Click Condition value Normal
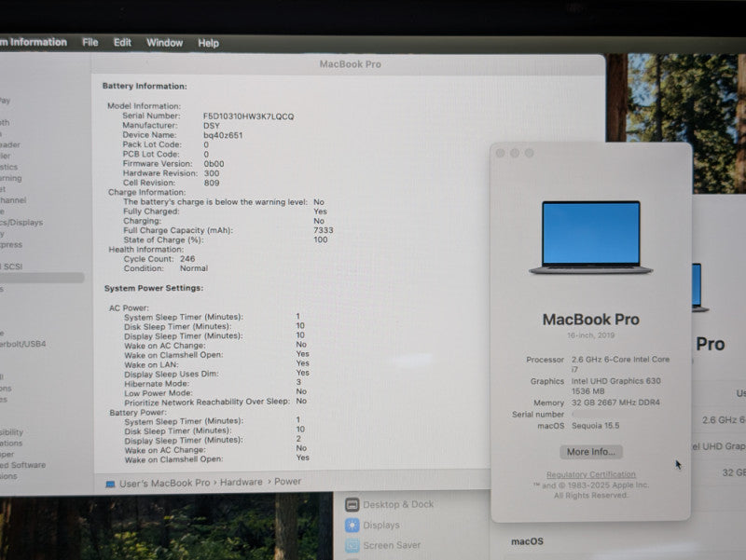 (x=194, y=268)
